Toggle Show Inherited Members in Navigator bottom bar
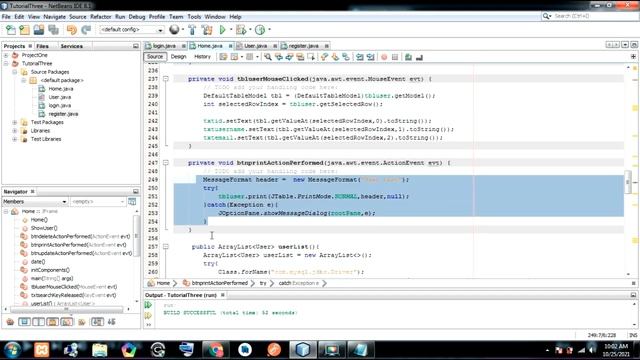The height and width of the screenshot is (360, 640). [10, 322]
